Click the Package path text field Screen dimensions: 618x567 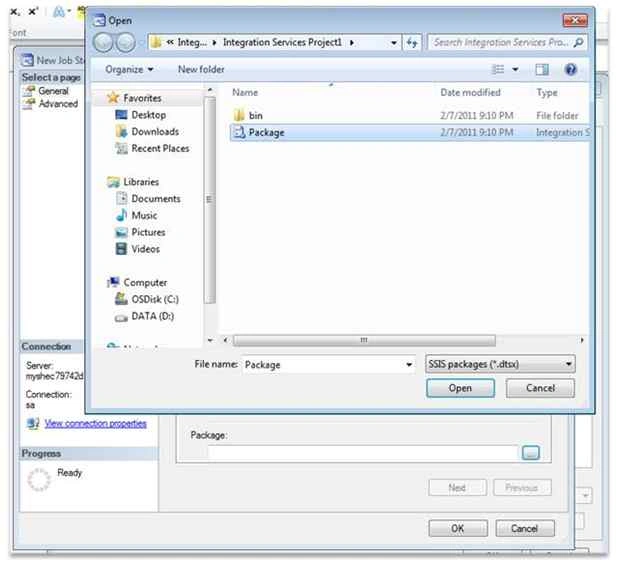363,453
